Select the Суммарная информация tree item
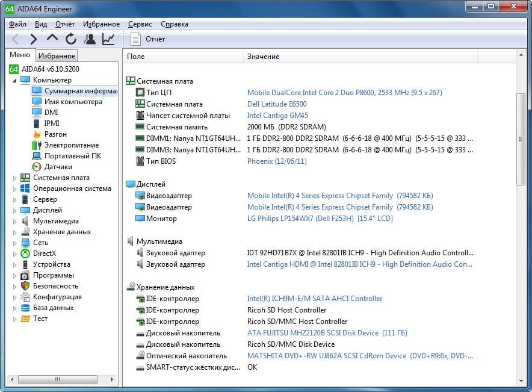Screen dimensions: 532x392 (74, 91)
